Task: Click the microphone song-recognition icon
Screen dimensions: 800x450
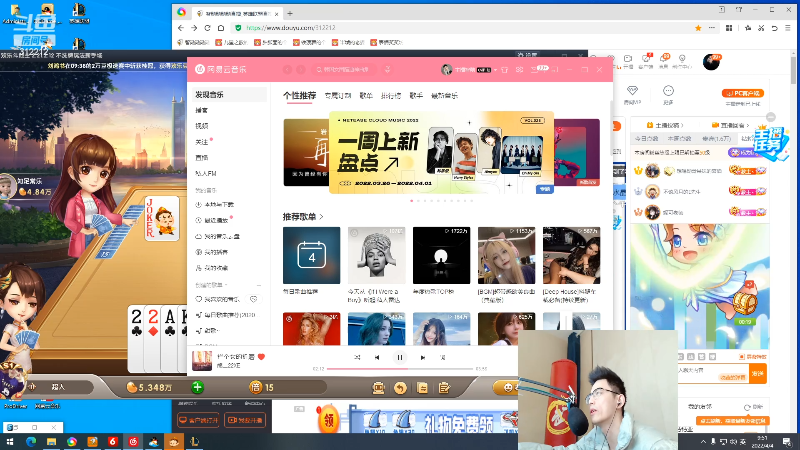Action: pos(388,69)
